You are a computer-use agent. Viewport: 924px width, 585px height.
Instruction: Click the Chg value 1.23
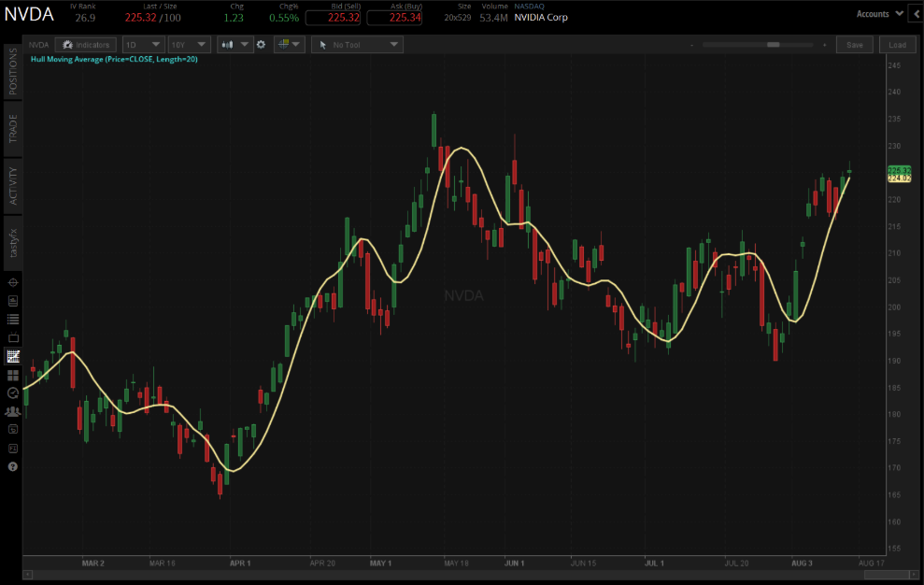[x=234, y=18]
